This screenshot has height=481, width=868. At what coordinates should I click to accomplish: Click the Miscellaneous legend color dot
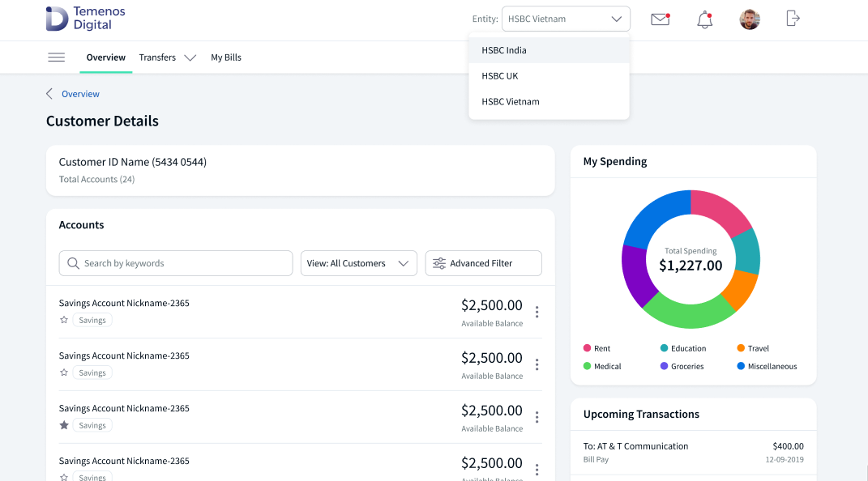click(x=741, y=365)
